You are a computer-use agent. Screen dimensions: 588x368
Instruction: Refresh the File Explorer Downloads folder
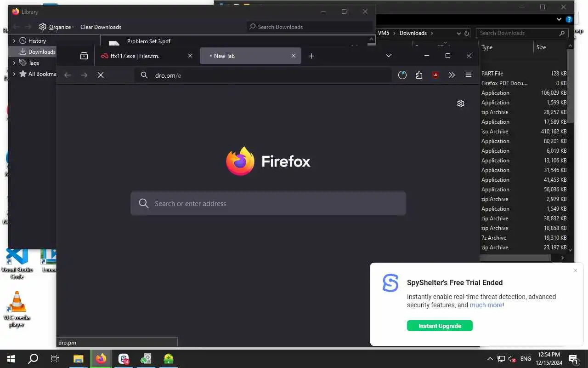467,33
